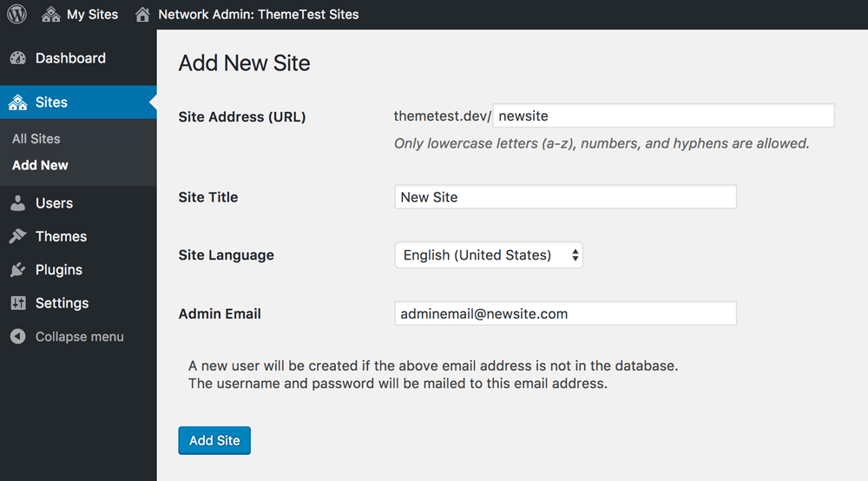Open the Site Language dropdown
868x481 pixels.
(x=488, y=255)
